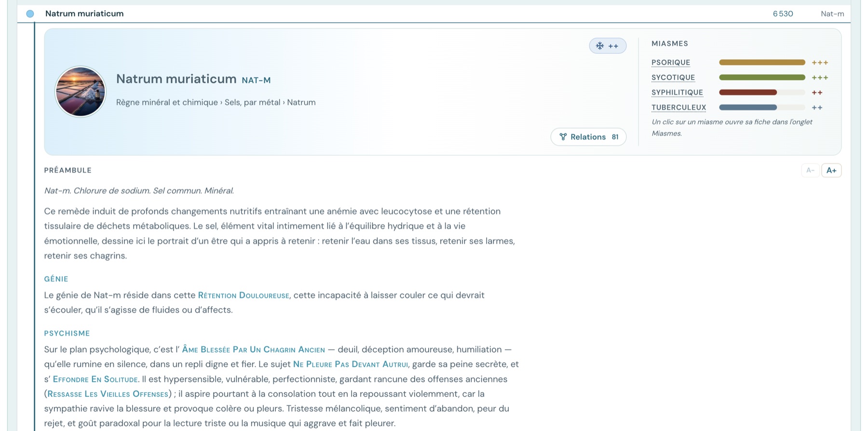Screen dimensions: 868x431
Task: Click the Chlorure de sodium italic line
Action: pos(139,191)
